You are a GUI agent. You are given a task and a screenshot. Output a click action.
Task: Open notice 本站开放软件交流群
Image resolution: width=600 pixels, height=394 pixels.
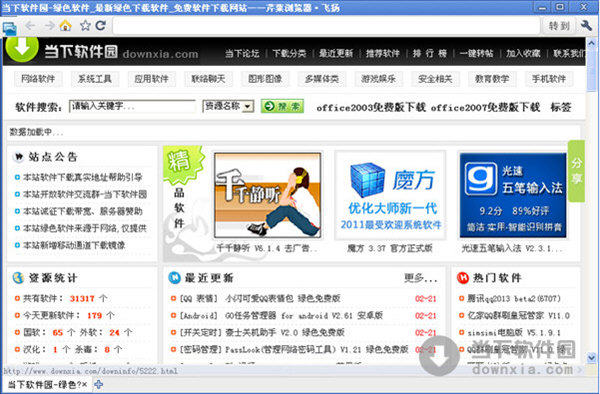[85, 194]
